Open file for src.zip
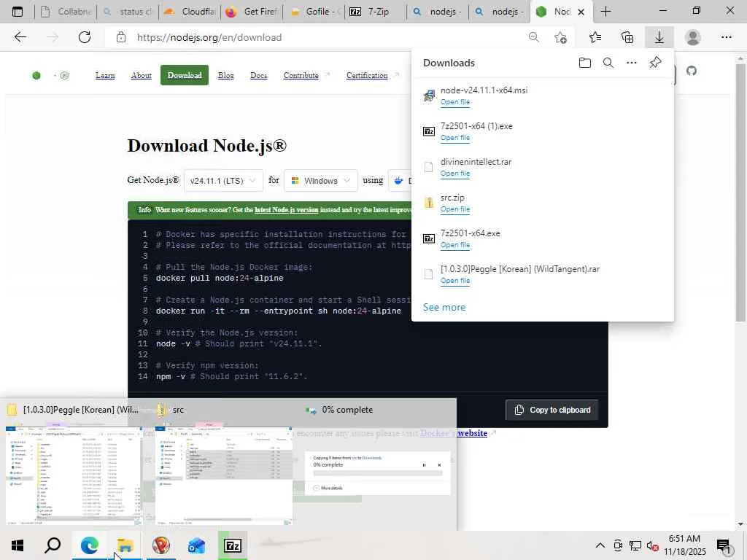747x560 pixels. click(x=455, y=209)
